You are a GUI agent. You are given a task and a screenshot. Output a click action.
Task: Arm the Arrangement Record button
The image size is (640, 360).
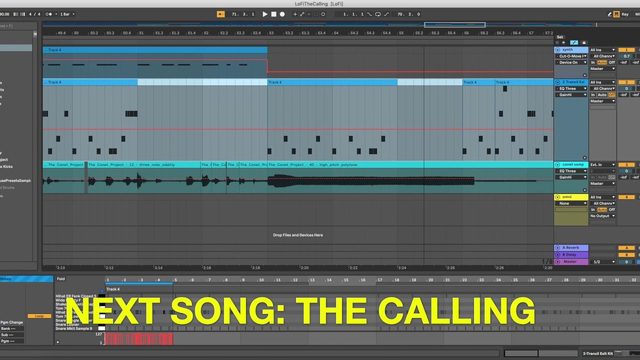click(282, 14)
